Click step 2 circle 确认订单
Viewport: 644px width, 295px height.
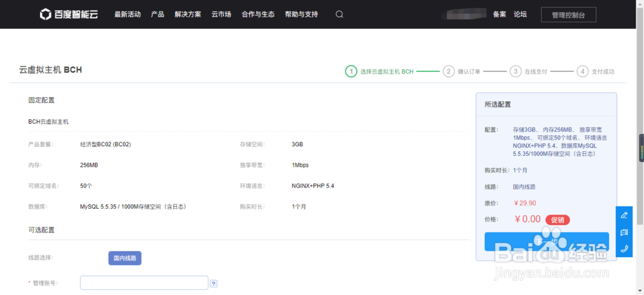pyautogui.click(x=448, y=71)
